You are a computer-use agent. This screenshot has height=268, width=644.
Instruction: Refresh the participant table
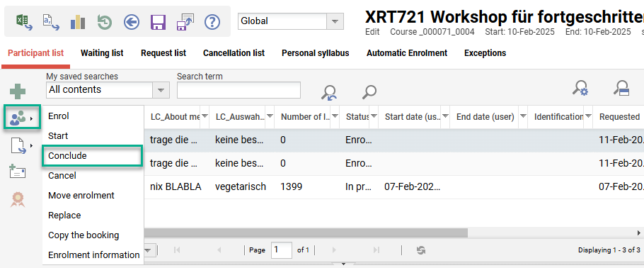[x=420, y=250]
